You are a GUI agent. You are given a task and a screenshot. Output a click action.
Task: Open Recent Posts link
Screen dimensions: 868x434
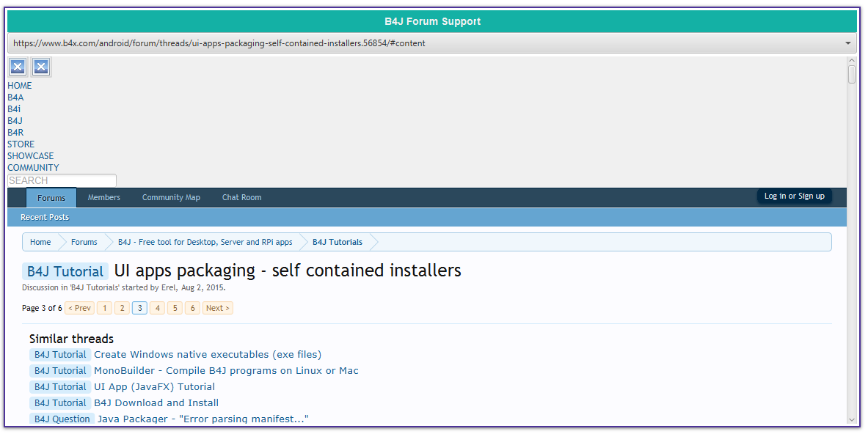45,217
